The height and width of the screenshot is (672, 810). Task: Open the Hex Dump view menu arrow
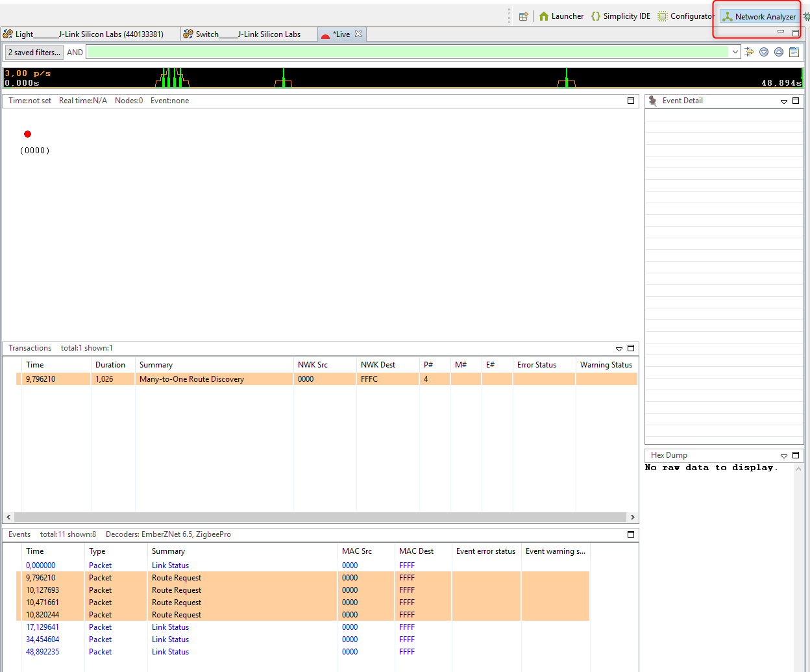click(x=784, y=456)
